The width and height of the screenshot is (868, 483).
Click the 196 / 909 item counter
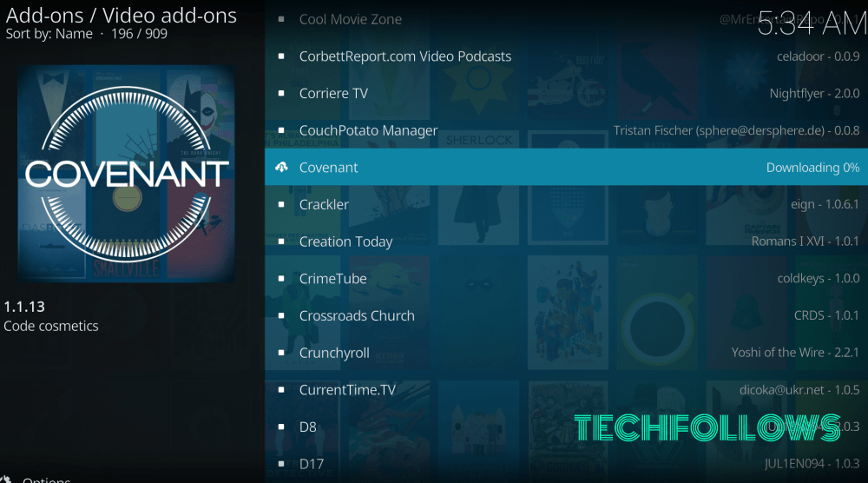(x=139, y=34)
